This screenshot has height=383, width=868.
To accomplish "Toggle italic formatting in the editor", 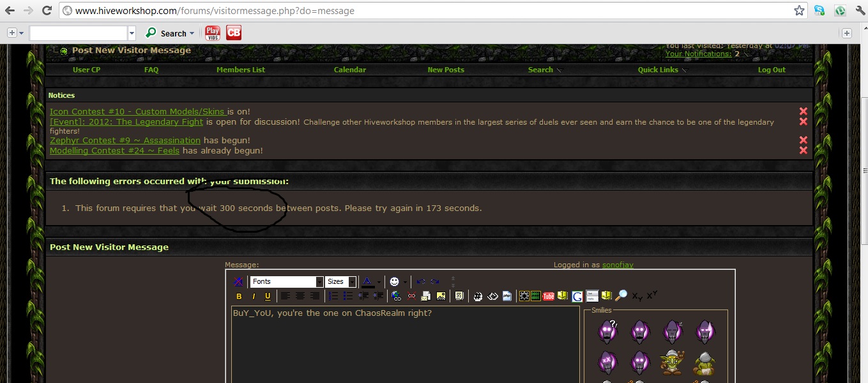I will pos(254,296).
